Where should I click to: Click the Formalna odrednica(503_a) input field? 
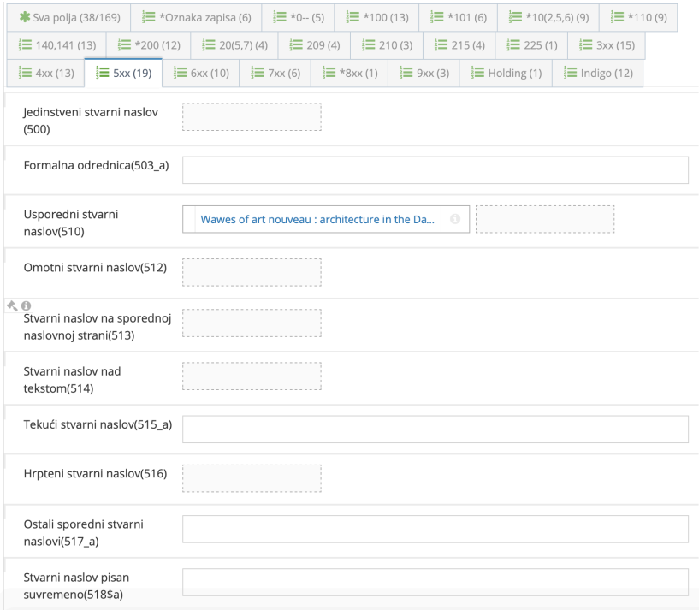click(435, 169)
